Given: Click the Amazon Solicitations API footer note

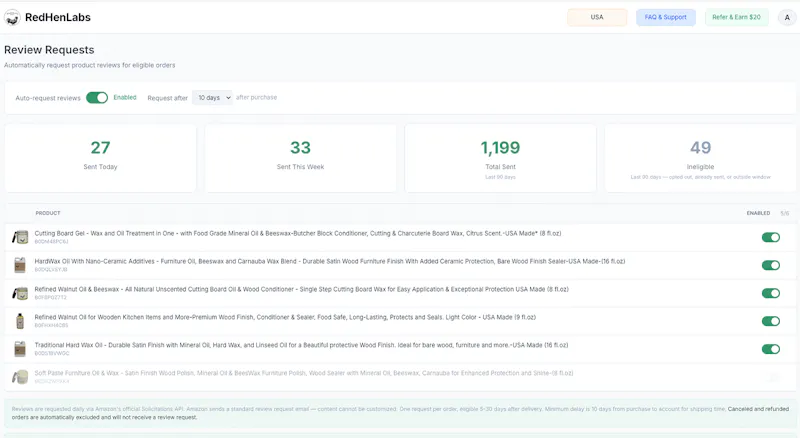Looking at the screenshot, I should (400, 413).
